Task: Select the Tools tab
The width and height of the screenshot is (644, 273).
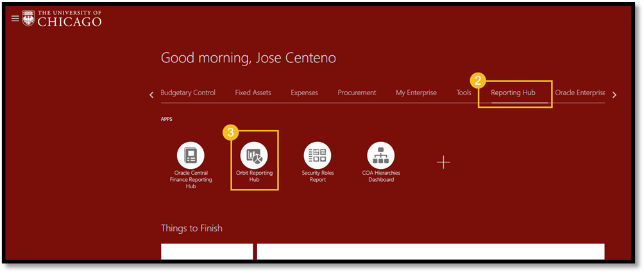Action: click(x=464, y=92)
